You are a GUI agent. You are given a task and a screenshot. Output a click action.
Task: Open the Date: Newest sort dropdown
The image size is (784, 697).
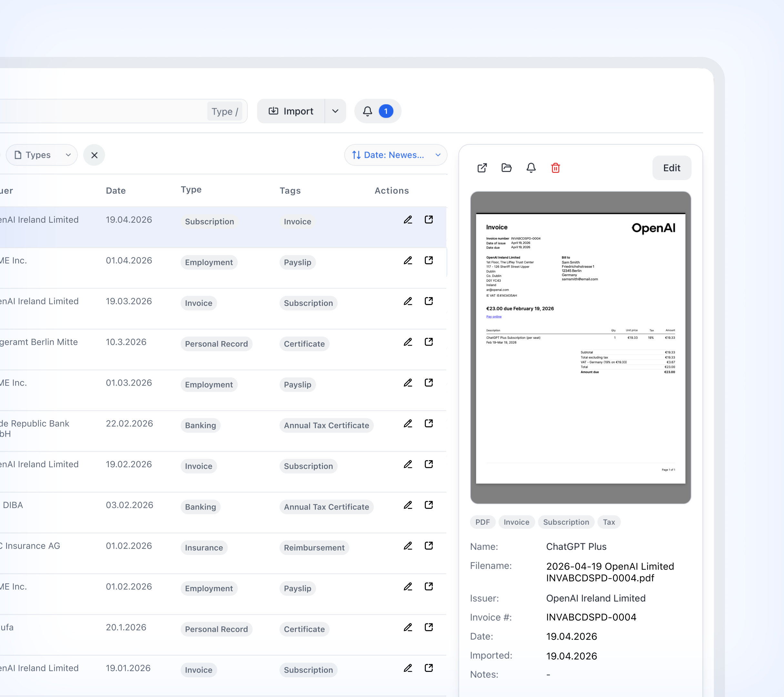point(396,155)
